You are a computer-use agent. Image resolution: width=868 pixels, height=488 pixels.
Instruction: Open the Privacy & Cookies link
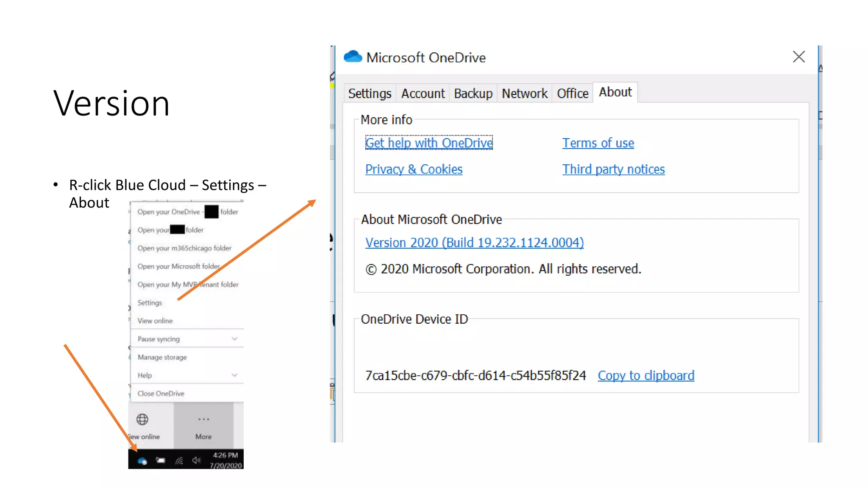(x=414, y=169)
